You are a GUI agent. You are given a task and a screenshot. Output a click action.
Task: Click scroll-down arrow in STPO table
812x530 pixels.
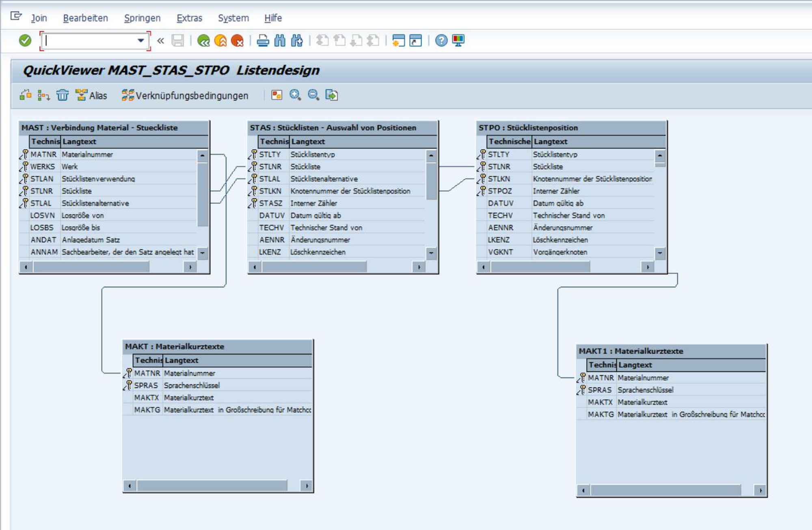tap(660, 253)
